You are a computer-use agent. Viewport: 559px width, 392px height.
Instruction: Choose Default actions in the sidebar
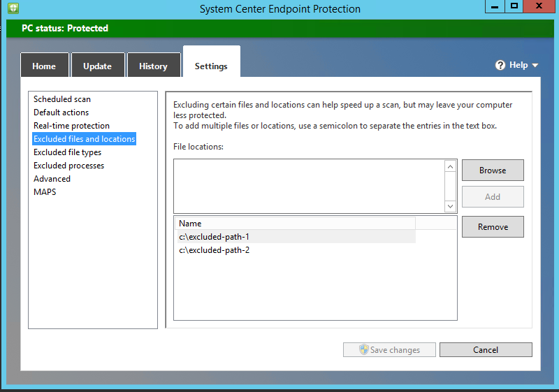point(61,112)
